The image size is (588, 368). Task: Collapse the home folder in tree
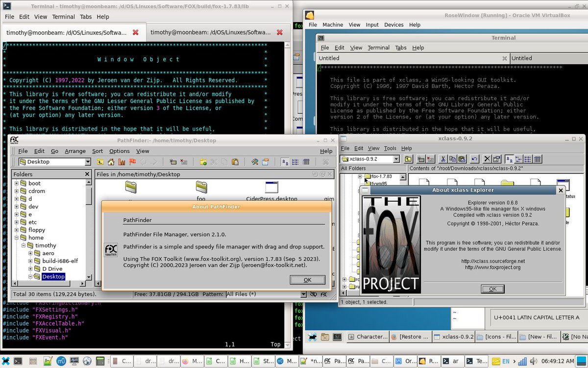(x=16, y=238)
